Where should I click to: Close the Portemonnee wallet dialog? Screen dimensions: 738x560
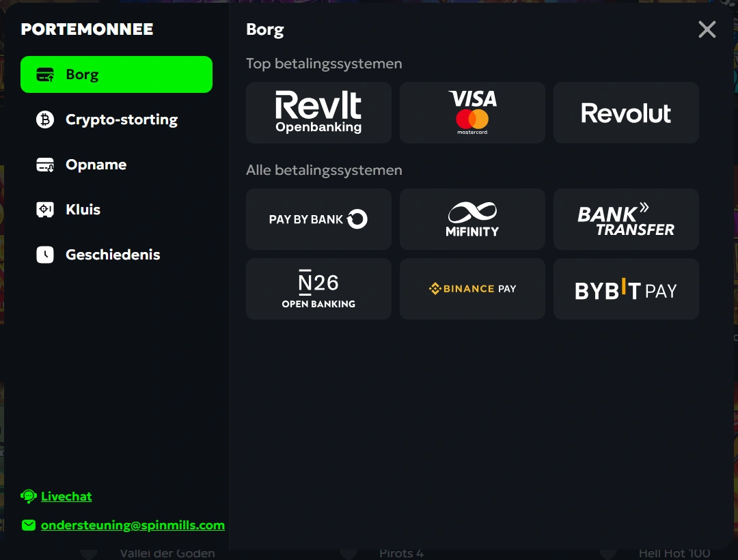(707, 29)
